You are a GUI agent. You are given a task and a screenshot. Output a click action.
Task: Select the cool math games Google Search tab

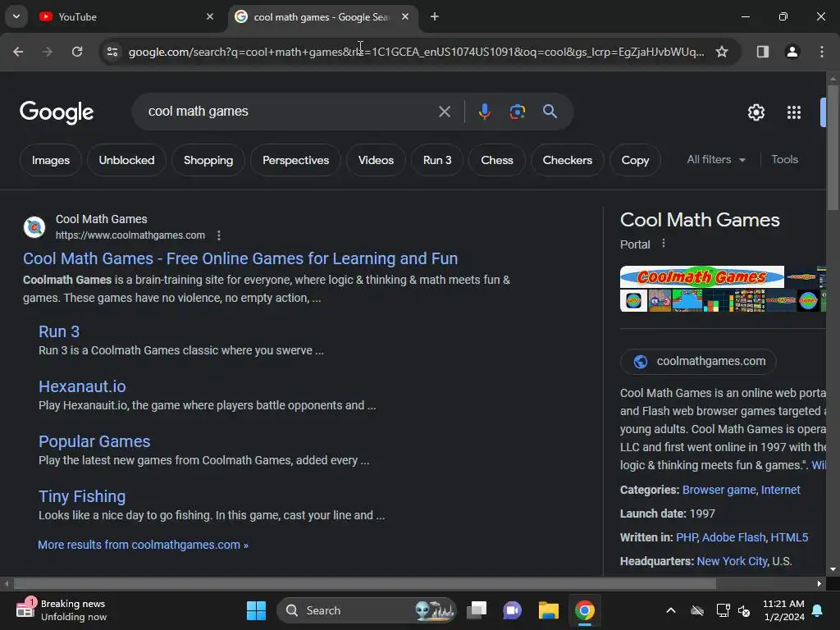tap(322, 17)
